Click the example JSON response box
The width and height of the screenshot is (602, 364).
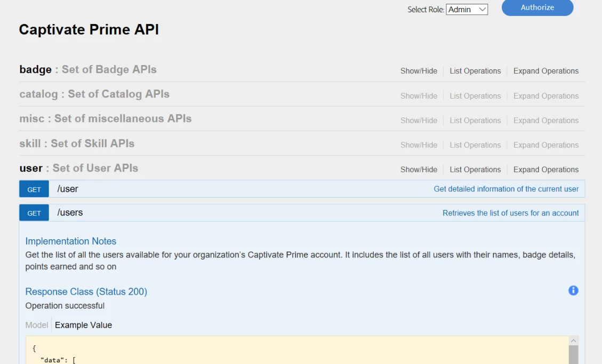(x=297, y=350)
